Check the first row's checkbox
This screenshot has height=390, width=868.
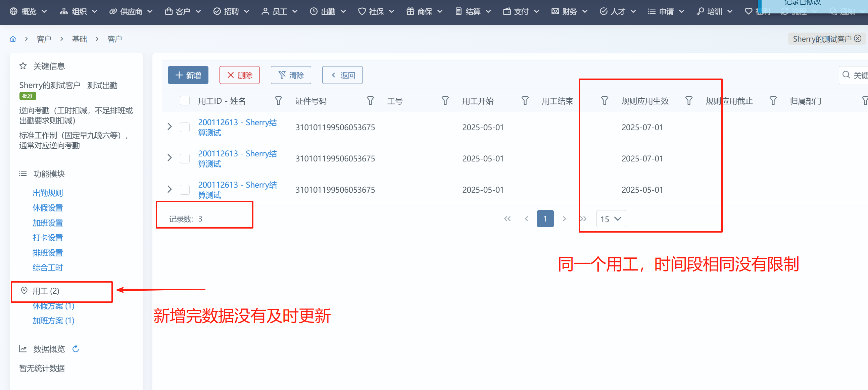point(185,127)
